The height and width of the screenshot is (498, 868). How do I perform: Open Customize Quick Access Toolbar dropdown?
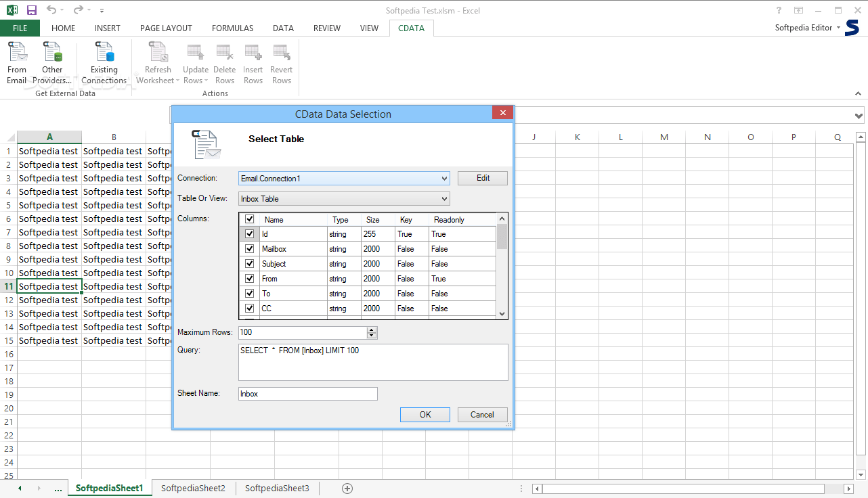102,11
